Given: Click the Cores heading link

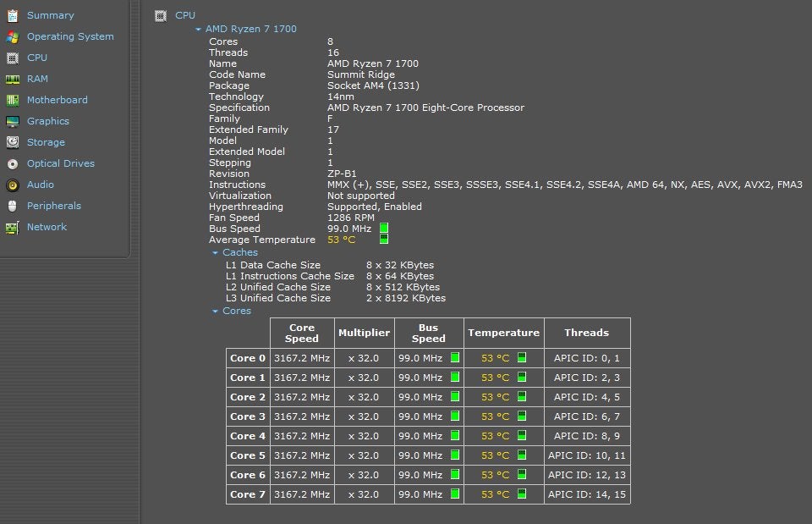Looking at the screenshot, I should (x=237, y=311).
